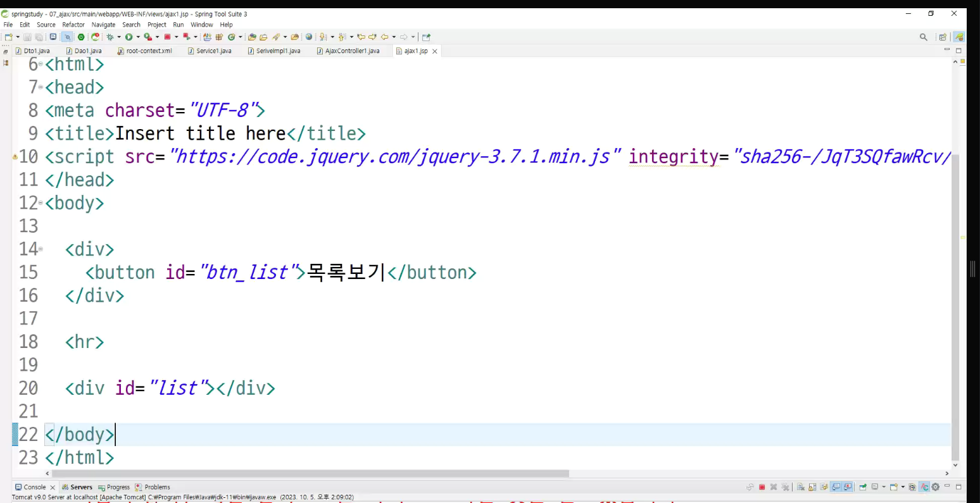Image resolution: width=980 pixels, height=503 pixels.
Task: Open console View Menu gear icon
Action: click(x=935, y=487)
